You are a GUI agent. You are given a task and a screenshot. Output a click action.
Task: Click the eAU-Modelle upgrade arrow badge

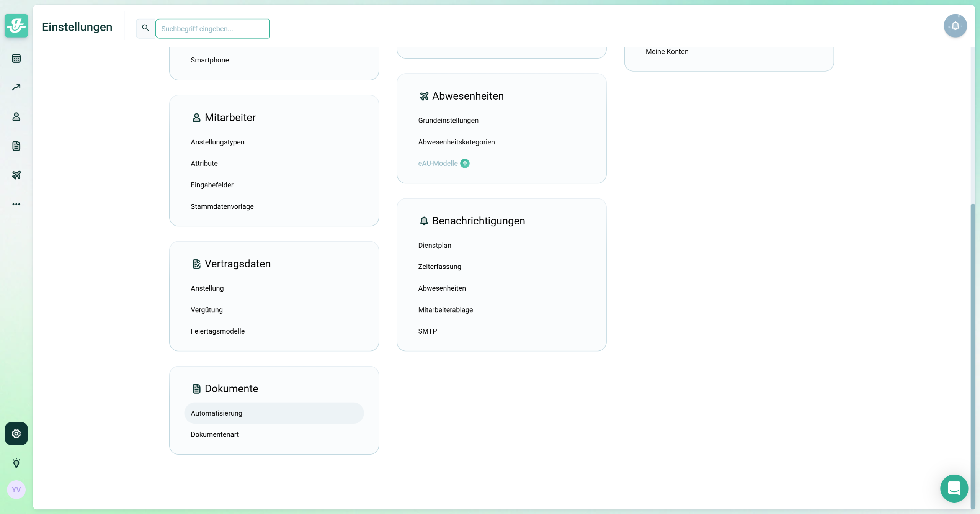(x=465, y=164)
